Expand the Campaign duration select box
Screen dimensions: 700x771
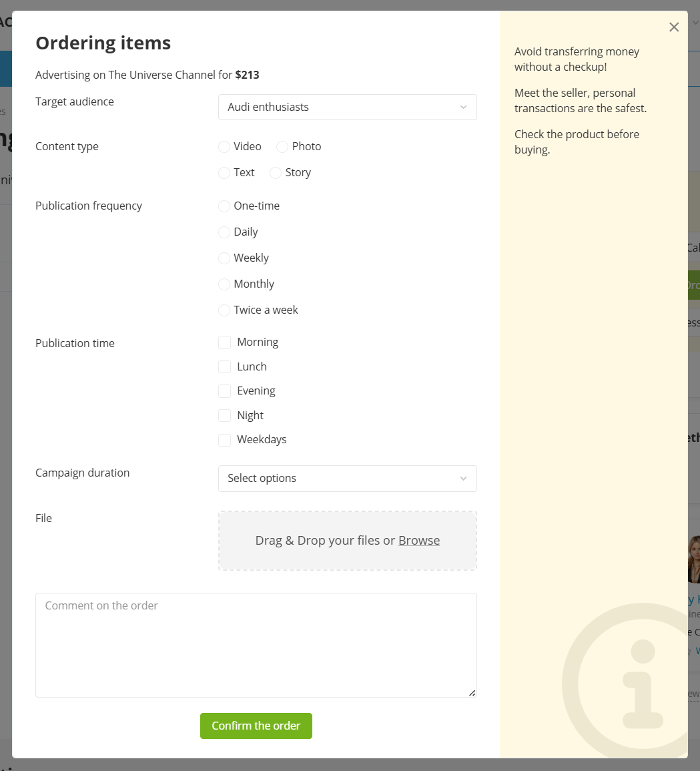coord(347,479)
